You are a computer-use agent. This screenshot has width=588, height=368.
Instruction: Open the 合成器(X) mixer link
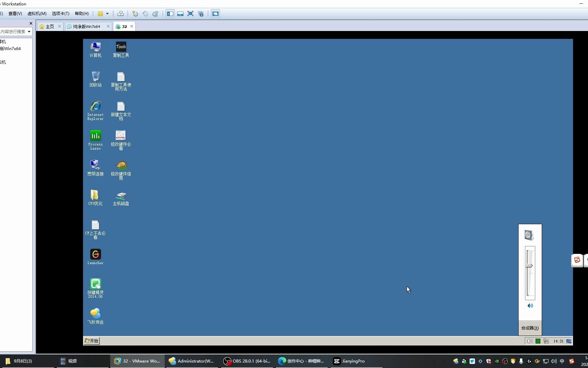(530, 328)
